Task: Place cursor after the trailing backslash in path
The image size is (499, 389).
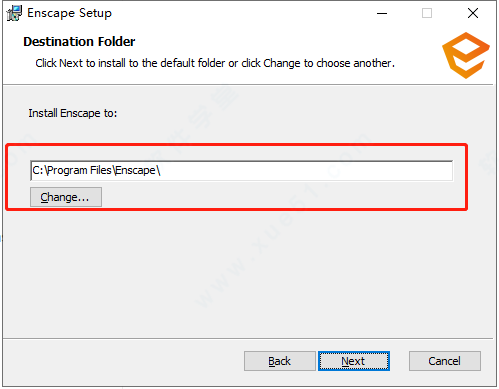Action: click(x=162, y=171)
